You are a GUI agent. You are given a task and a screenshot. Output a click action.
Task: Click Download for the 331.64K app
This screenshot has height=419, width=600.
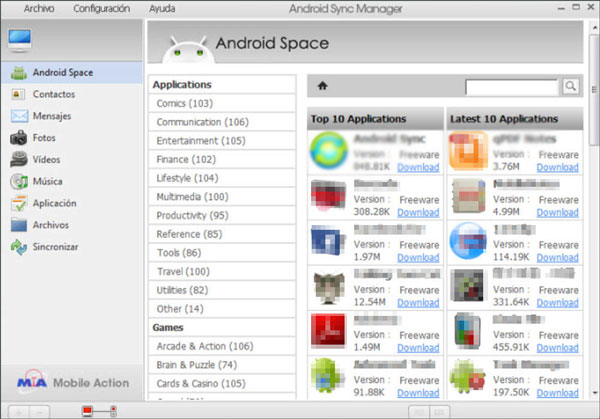click(557, 303)
